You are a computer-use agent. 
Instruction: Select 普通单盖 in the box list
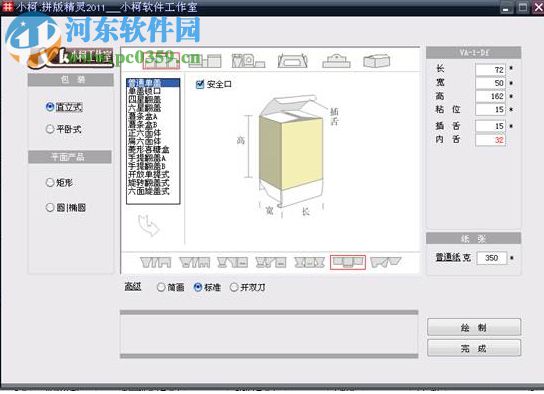point(153,83)
